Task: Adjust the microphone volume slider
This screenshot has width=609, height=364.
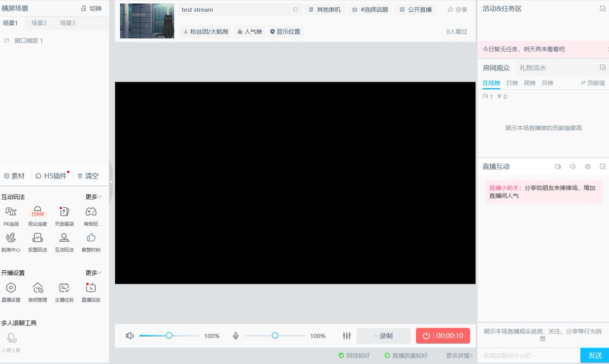Action: 275,336
